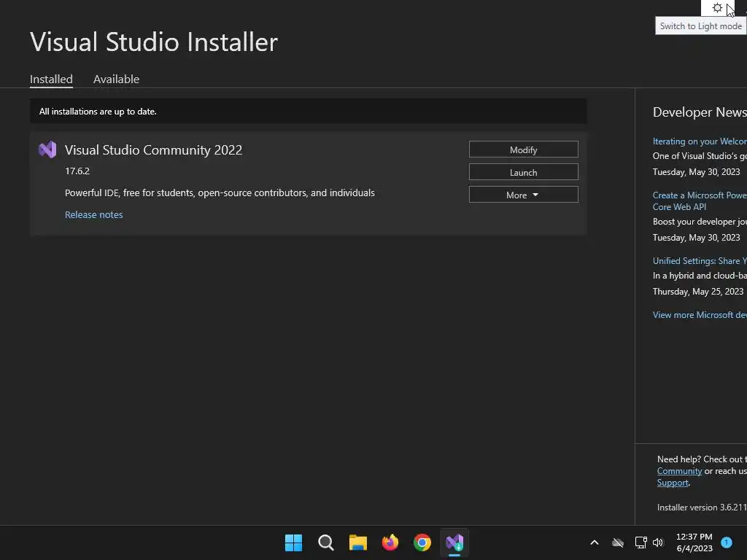Click the Modify button
The image size is (747, 560).
point(524,149)
